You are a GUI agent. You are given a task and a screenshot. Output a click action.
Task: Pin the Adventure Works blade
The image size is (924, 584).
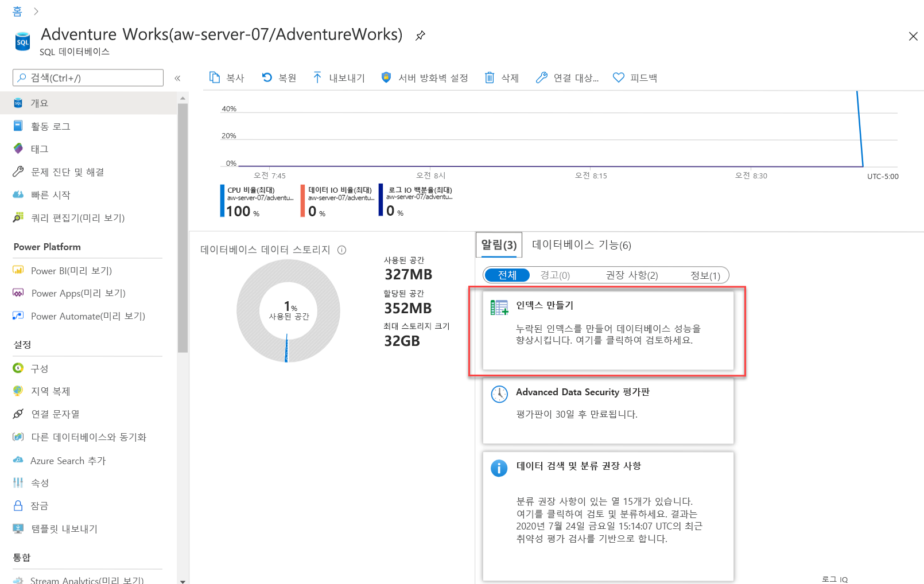click(x=420, y=36)
